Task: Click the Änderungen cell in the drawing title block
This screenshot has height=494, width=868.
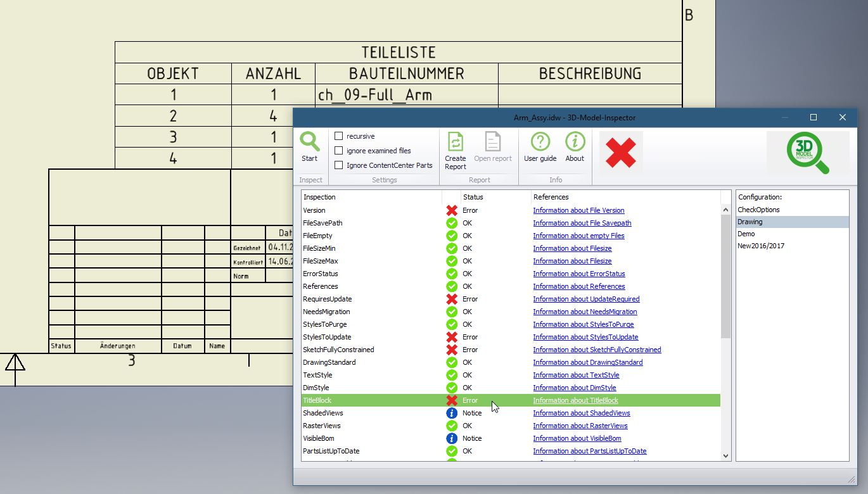Action: tap(118, 346)
